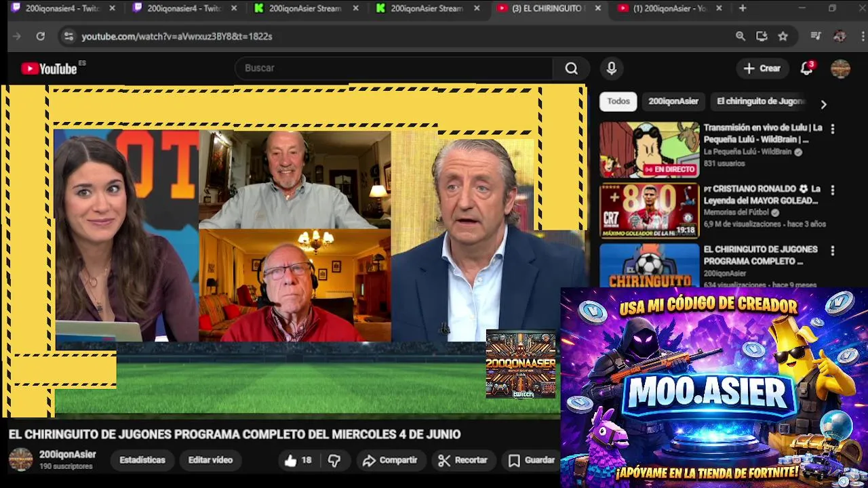Screen dimensions: 868x488
Task: Clip the video with Recortar
Action: click(463, 460)
